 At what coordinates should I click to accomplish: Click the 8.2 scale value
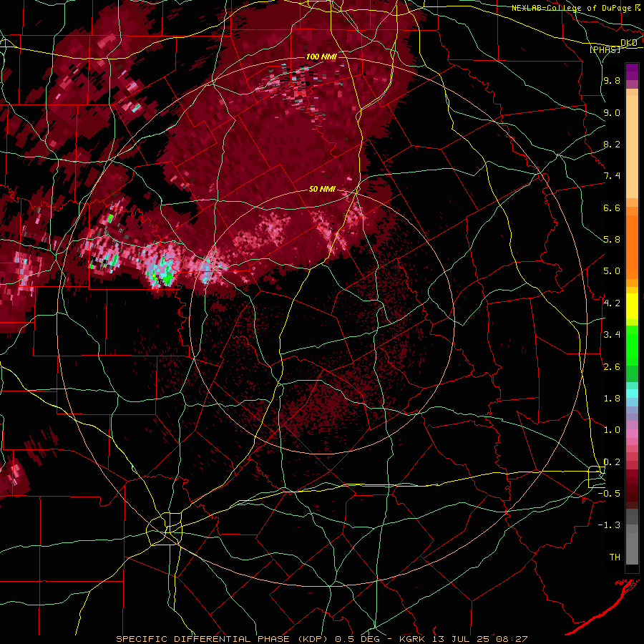pos(612,144)
